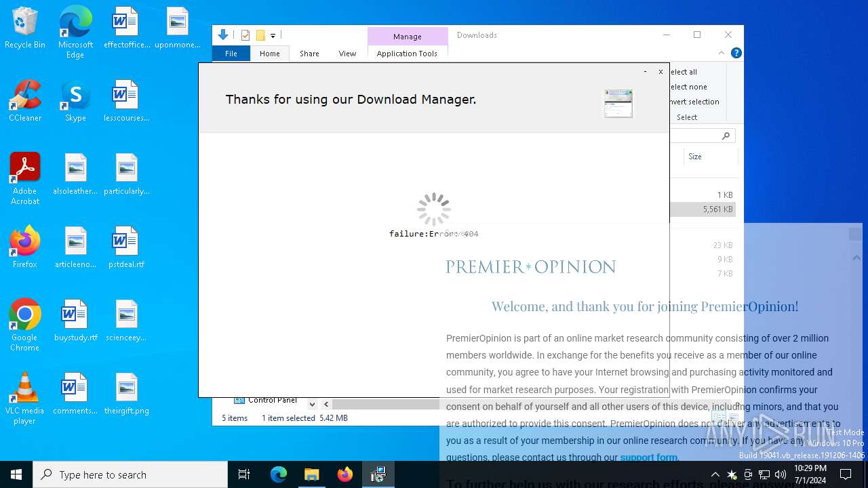Viewport: 868px width, 488px height.
Task: Open the volume control in system tray
Action: pyautogui.click(x=781, y=474)
